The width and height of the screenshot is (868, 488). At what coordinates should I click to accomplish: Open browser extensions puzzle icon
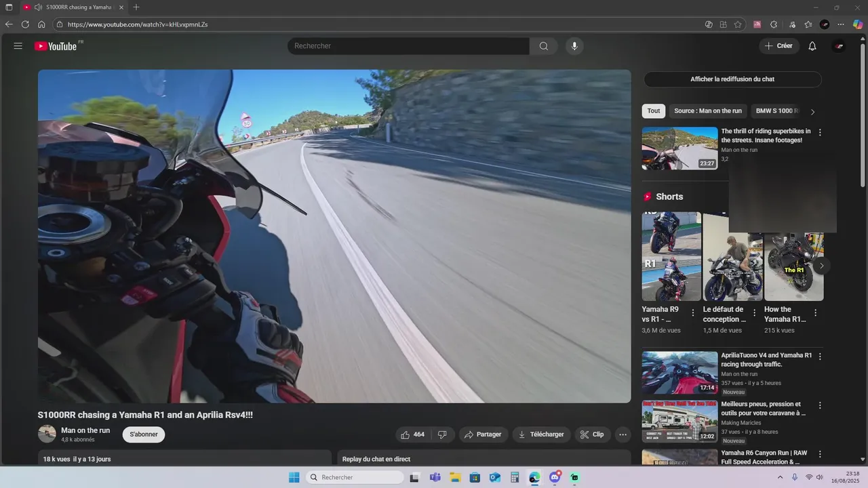pyautogui.click(x=774, y=24)
